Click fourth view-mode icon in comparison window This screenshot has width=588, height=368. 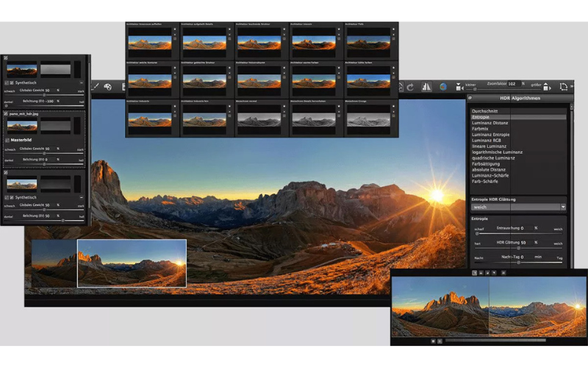click(494, 273)
